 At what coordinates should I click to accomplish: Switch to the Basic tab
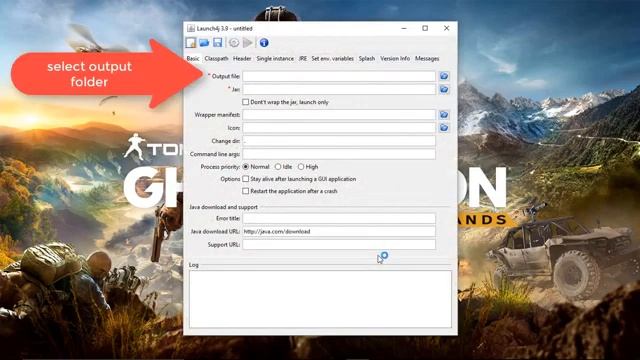pos(193,58)
